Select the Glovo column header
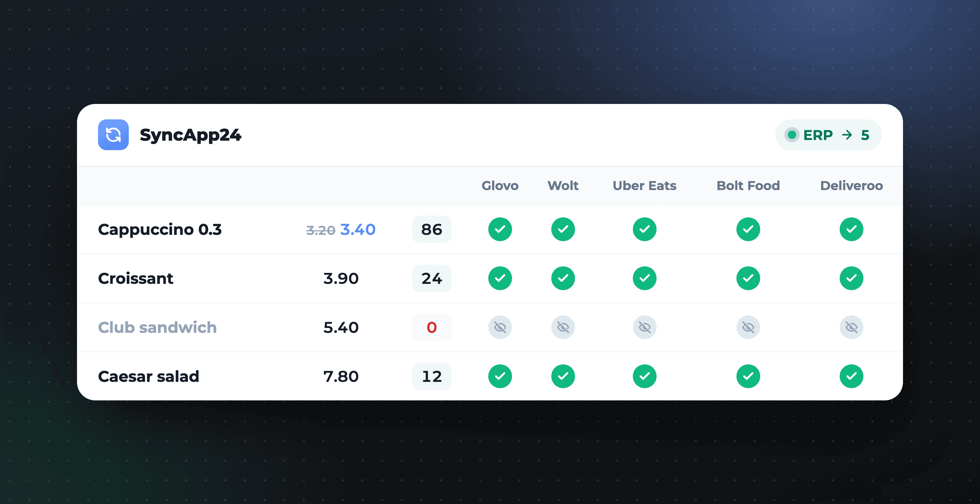Screen dimensions: 980x504 pos(500,185)
